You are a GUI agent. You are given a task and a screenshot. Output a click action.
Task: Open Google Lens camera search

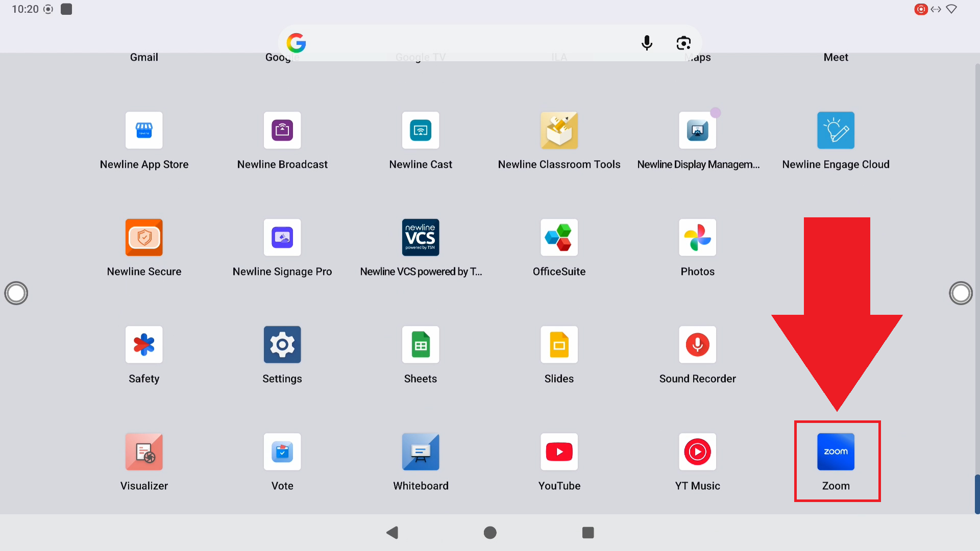[x=683, y=43]
